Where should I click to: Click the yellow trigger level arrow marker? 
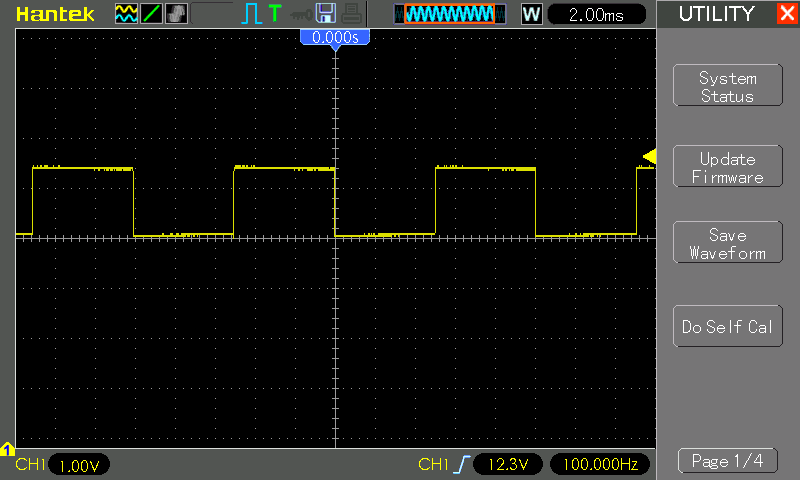click(x=649, y=156)
